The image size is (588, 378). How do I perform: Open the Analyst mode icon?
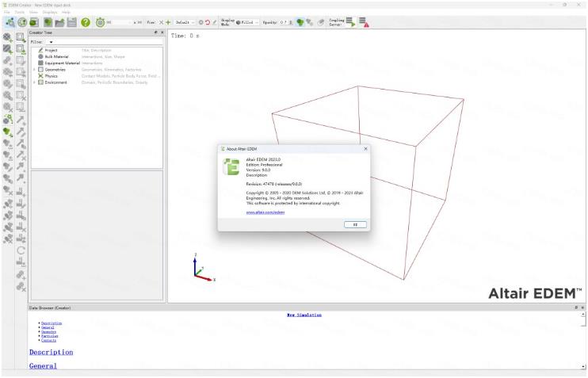coord(34,22)
